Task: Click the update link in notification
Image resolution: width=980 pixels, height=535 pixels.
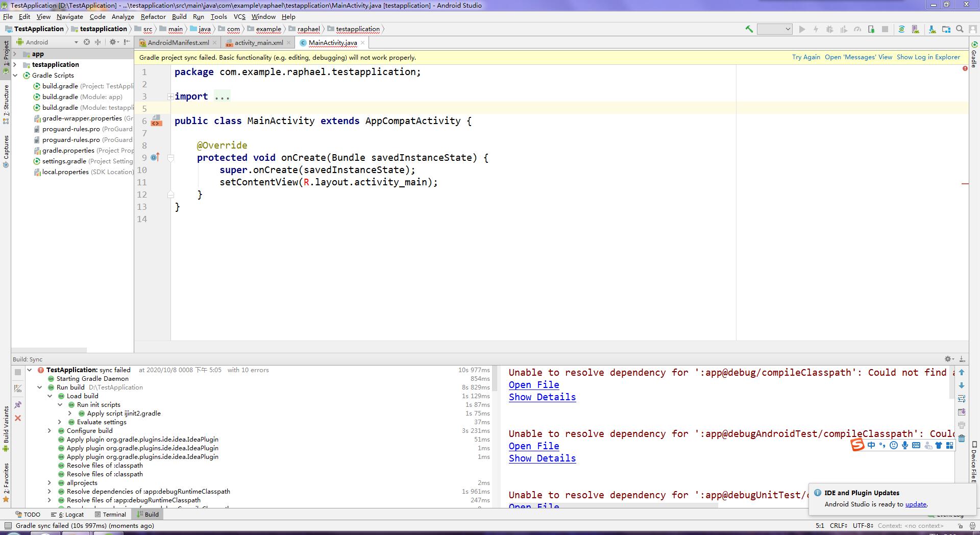Action: [916, 504]
